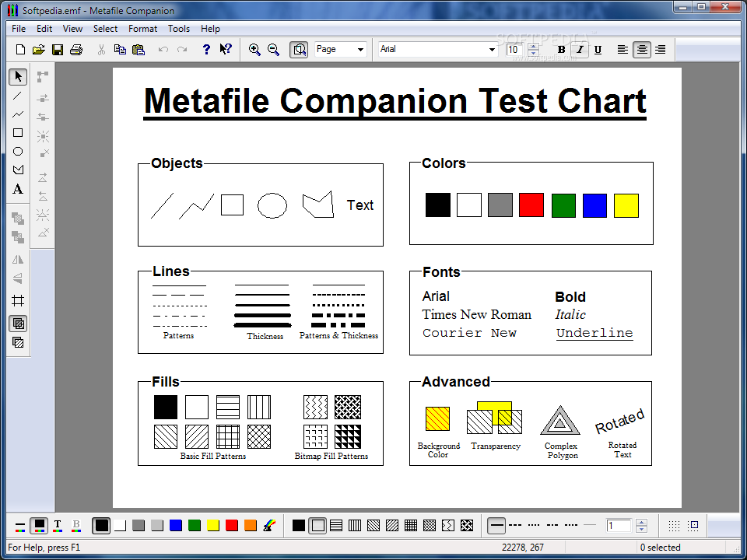Select the Ellipse drawing tool
This screenshot has width=747, height=560.
coord(18,152)
